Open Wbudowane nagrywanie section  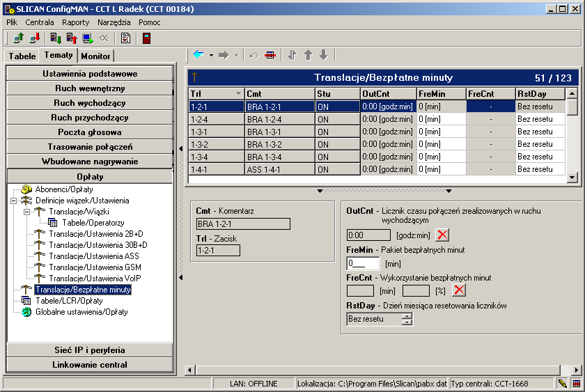click(x=90, y=161)
